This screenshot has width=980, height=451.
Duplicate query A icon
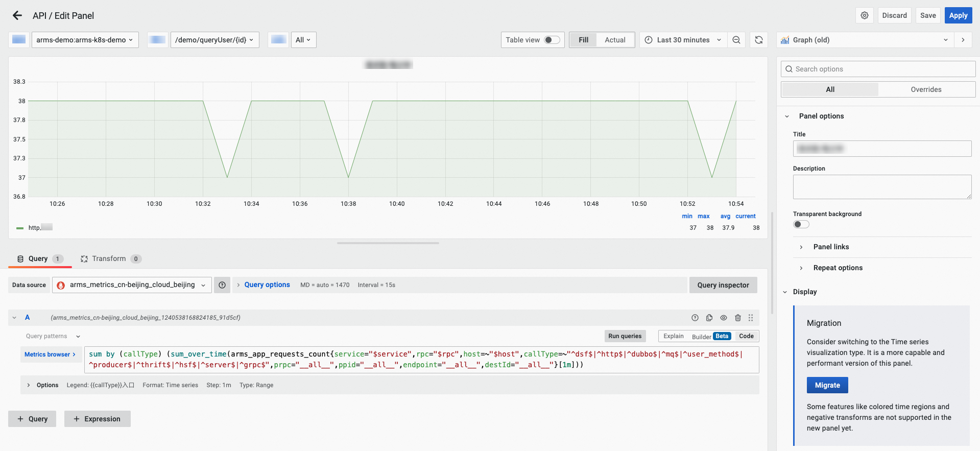(709, 318)
